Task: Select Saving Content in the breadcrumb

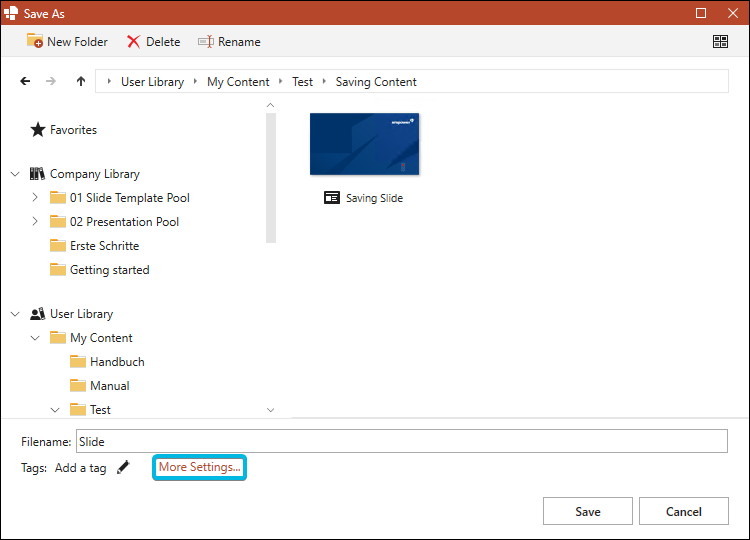Action: pyautogui.click(x=376, y=82)
